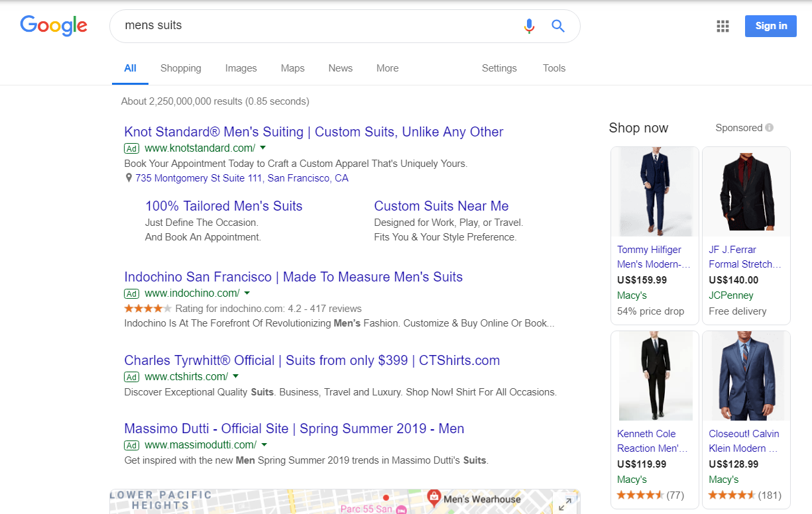Click the Ad badge beside knotstandard.com
Viewport: 812px width, 514px height.
tap(132, 148)
